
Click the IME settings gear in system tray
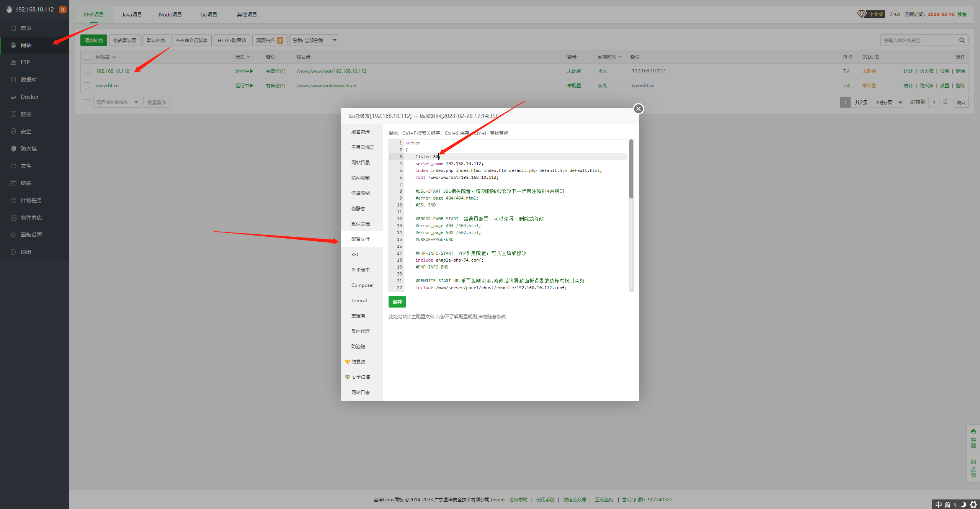point(973,504)
